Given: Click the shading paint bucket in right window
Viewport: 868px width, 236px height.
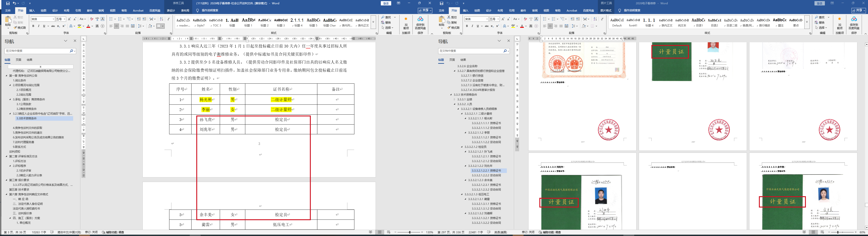Looking at the screenshot, I should coord(584,26).
